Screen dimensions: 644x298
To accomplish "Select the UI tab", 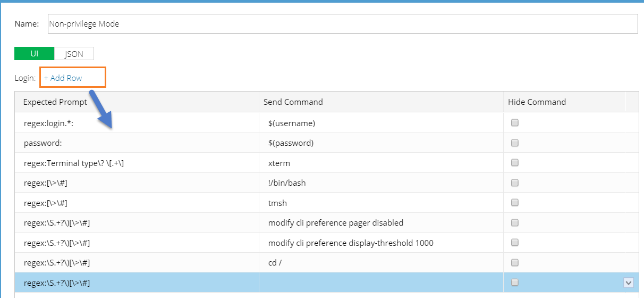I will click(x=34, y=54).
